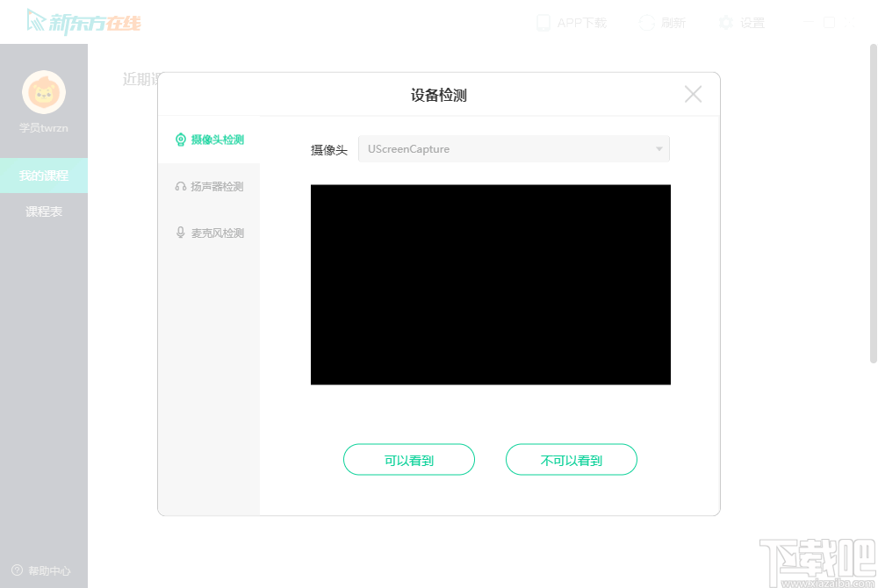Confirm with the 可以看到 button
Viewport: 878px width, 588px height.
[x=408, y=459]
